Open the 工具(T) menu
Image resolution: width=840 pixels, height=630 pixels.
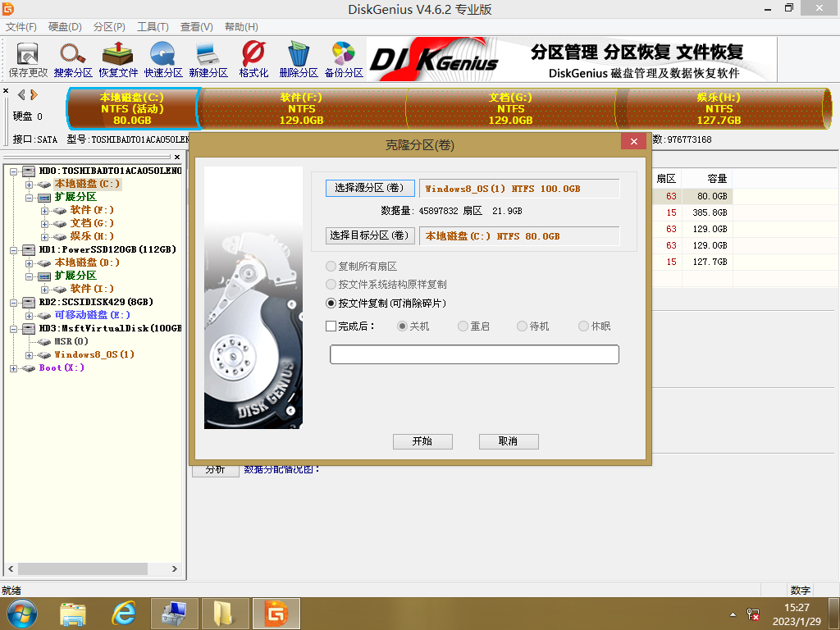tap(153, 27)
